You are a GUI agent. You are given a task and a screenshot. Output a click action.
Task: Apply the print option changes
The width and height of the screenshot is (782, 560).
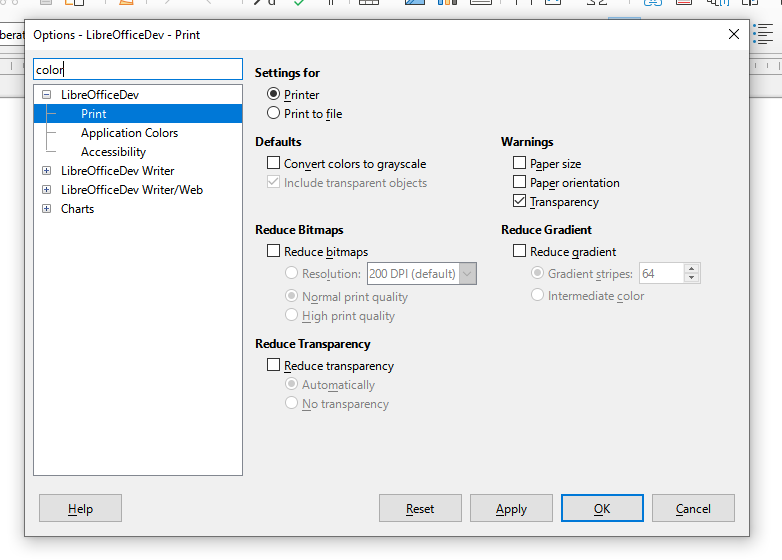[511, 508]
